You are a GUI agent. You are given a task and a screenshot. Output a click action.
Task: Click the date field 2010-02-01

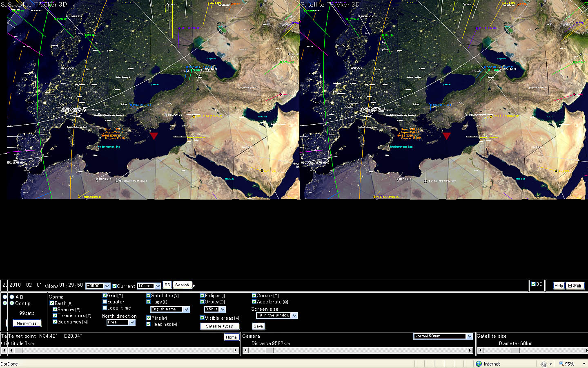click(26, 285)
